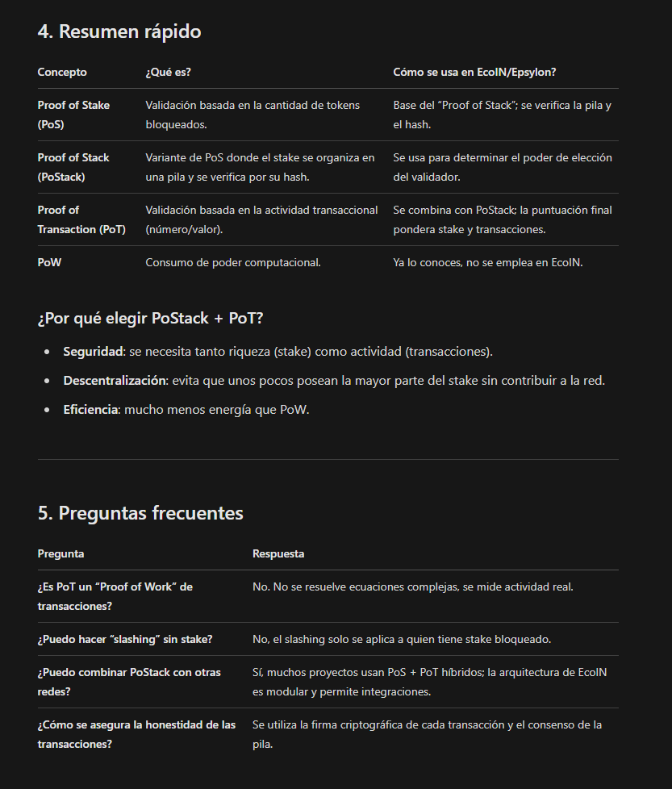Select the '5. Preguntas frecuentes' heading
The width and height of the screenshot is (672, 789).
[140, 513]
